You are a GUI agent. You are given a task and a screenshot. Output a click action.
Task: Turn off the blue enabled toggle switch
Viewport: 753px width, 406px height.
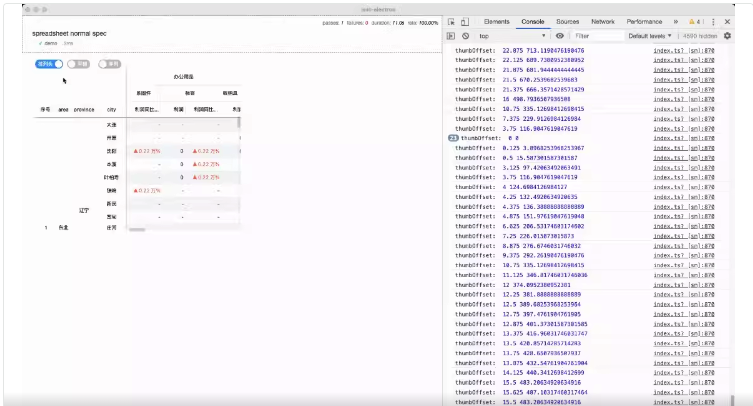click(x=49, y=64)
